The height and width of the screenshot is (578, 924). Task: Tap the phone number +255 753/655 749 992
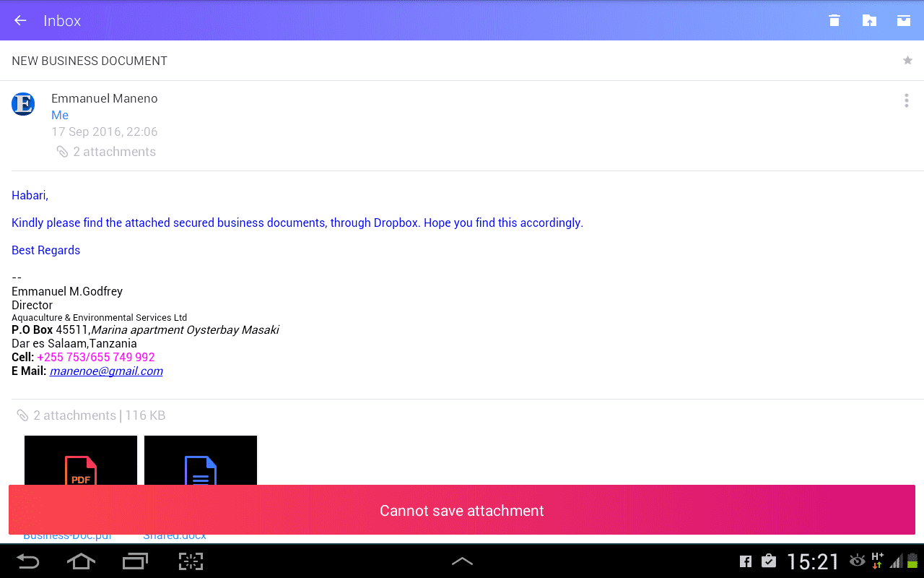pos(96,357)
